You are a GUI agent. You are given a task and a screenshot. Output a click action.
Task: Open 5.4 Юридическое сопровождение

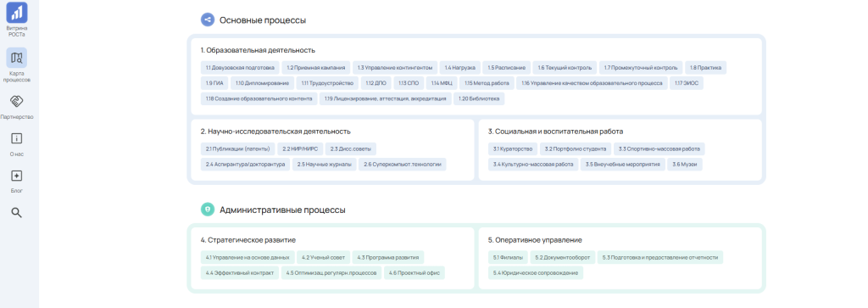[536, 273]
